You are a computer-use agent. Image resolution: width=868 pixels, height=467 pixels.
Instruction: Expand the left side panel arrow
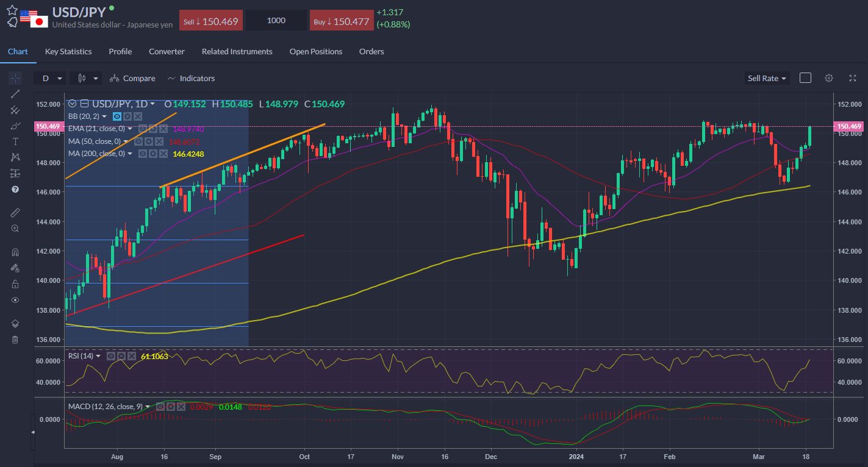click(x=33, y=432)
